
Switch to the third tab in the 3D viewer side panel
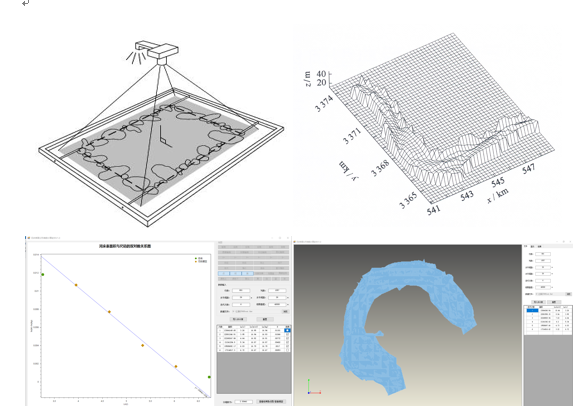[539, 247]
